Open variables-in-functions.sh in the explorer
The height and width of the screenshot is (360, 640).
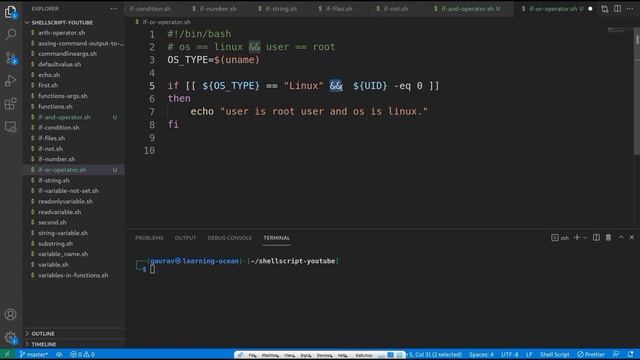click(73, 275)
